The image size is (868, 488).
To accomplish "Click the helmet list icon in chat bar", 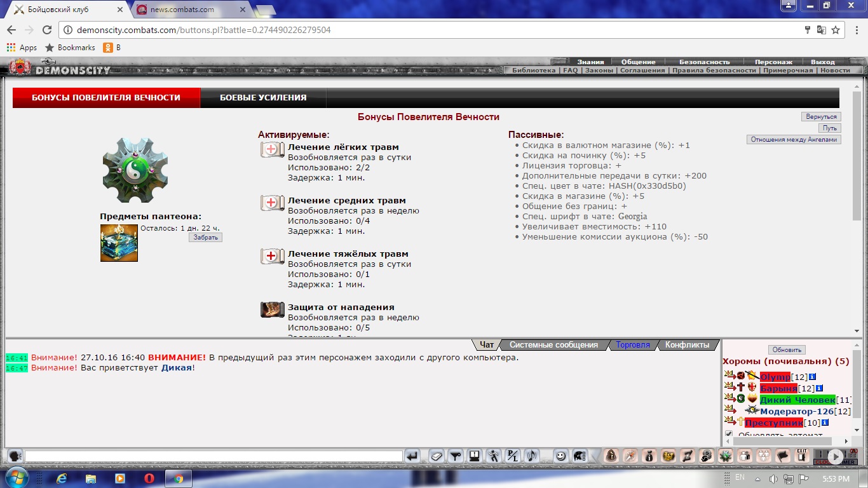I will 580,456.
